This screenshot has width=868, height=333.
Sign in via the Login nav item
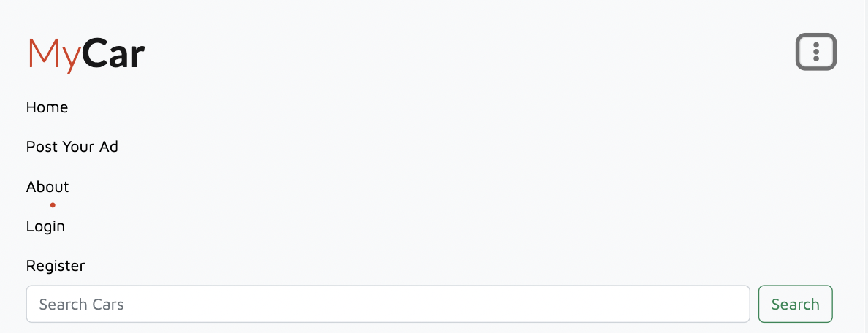(x=45, y=226)
